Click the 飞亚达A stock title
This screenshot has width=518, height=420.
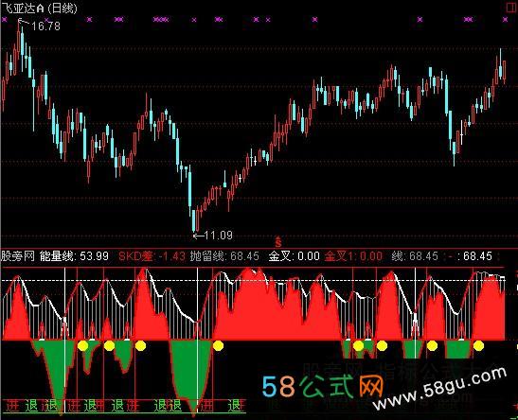[23, 8]
